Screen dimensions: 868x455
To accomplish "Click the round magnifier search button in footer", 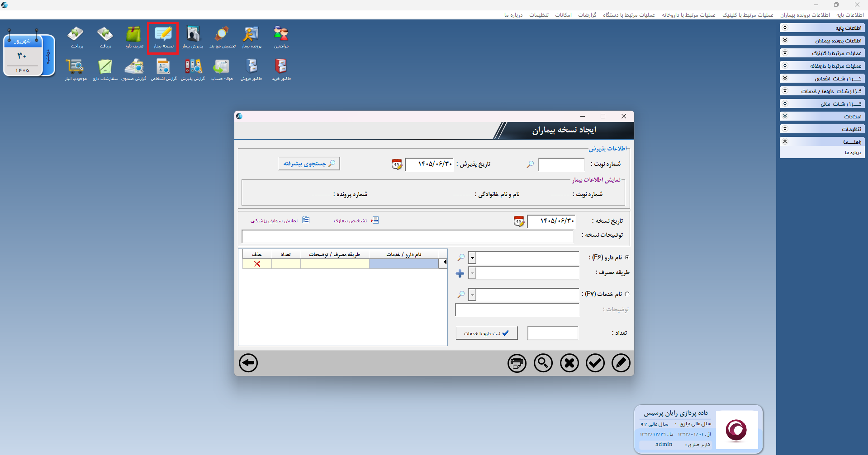I will [543, 363].
